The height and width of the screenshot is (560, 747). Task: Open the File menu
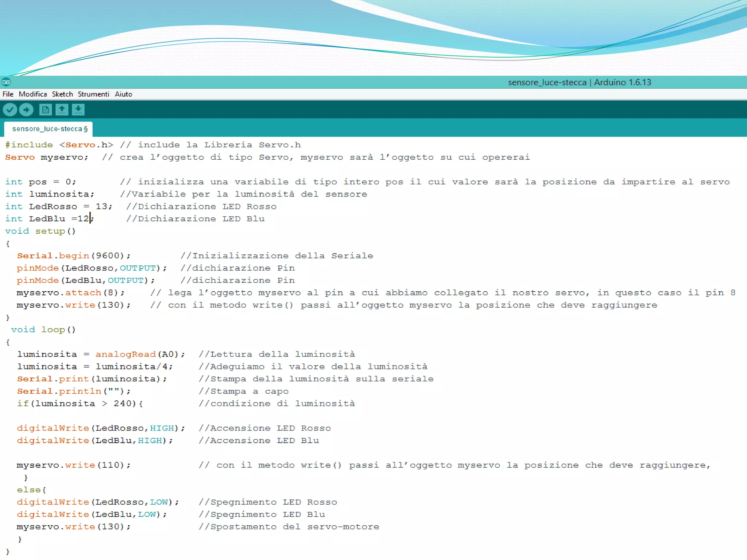[8, 94]
